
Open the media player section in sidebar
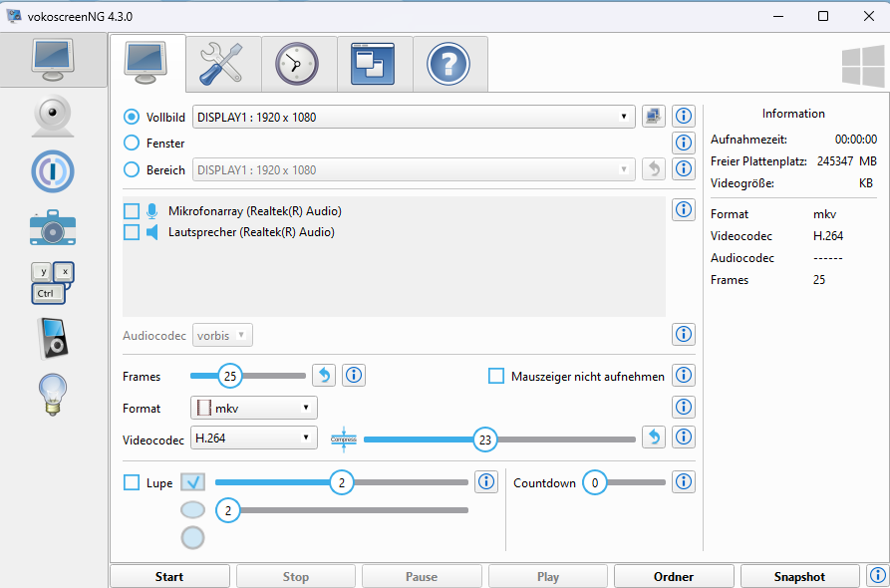[53, 339]
